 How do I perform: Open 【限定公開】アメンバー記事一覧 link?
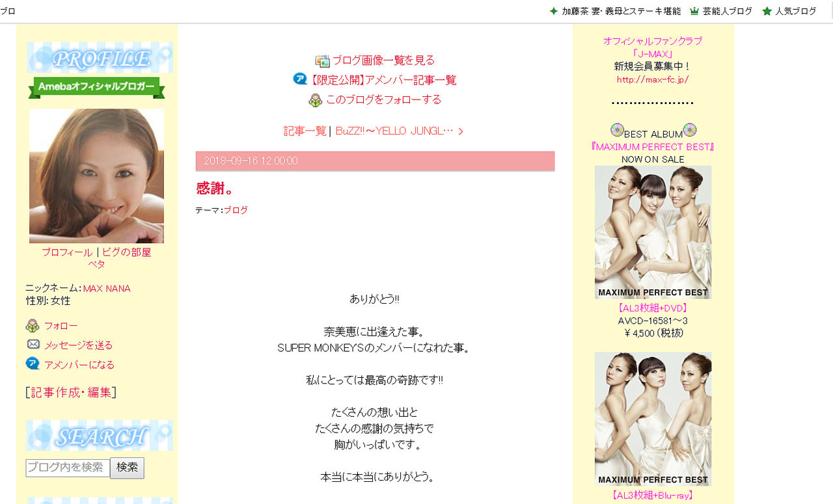383,80
